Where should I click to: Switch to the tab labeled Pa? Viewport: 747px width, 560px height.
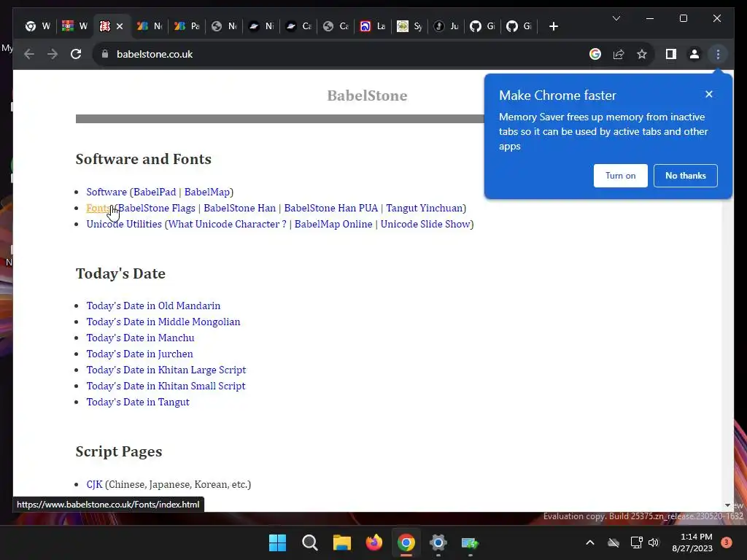187,26
